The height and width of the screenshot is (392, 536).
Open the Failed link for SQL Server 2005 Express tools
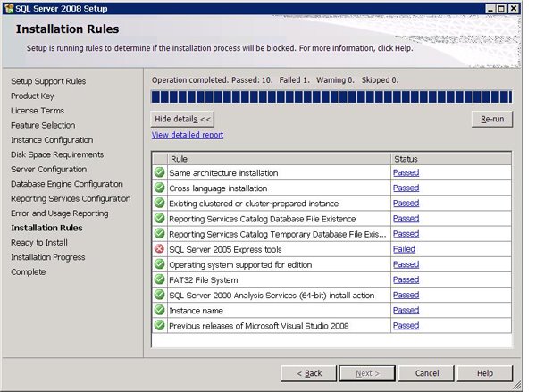(404, 249)
